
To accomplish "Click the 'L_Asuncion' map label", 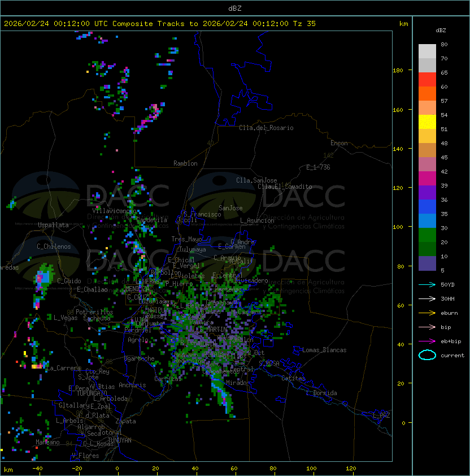I will [x=257, y=220].
